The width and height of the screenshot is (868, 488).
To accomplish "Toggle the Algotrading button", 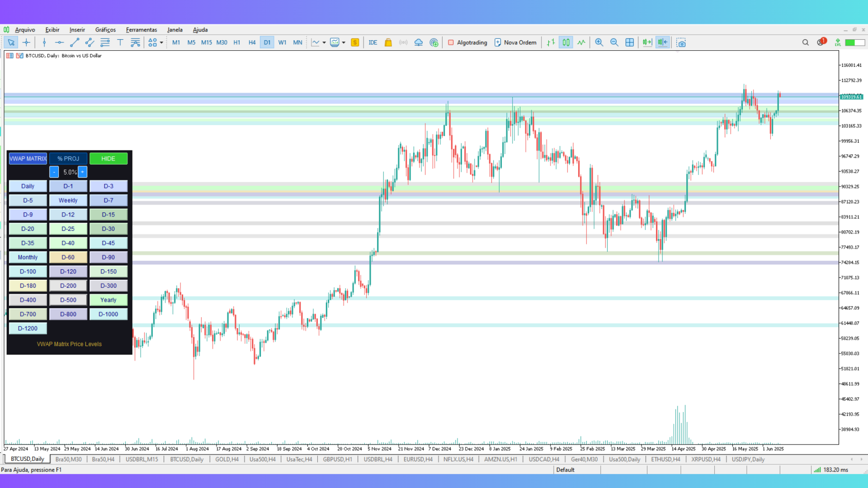I will pos(467,42).
